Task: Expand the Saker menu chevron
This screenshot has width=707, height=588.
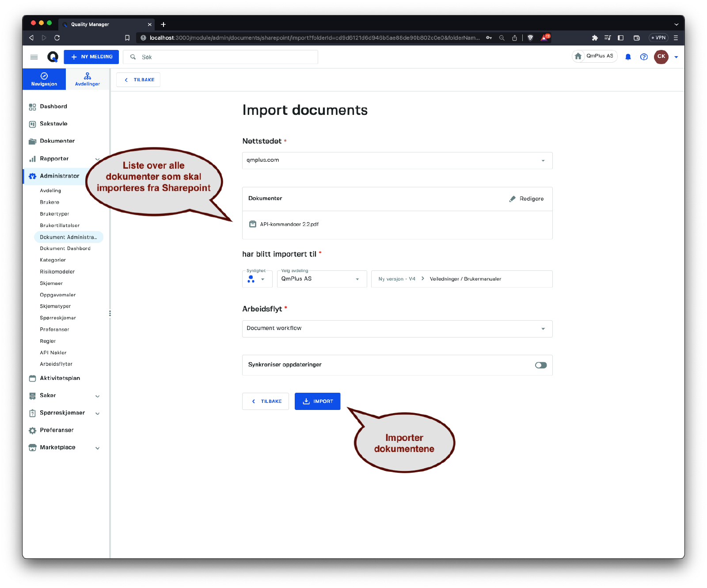Action: 98,396
